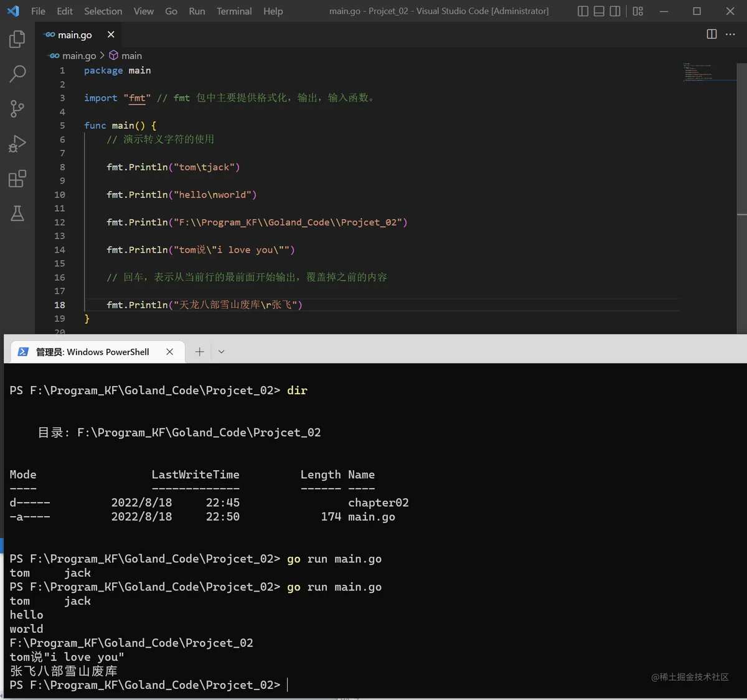Click main.go file name in listing
This screenshot has height=700, width=747.
point(372,517)
